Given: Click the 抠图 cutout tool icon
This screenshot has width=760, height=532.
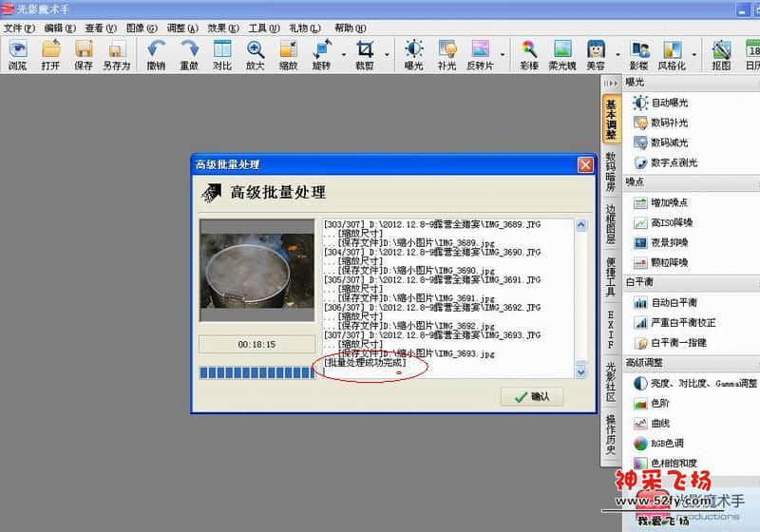Looking at the screenshot, I should pyautogui.click(x=721, y=55).
